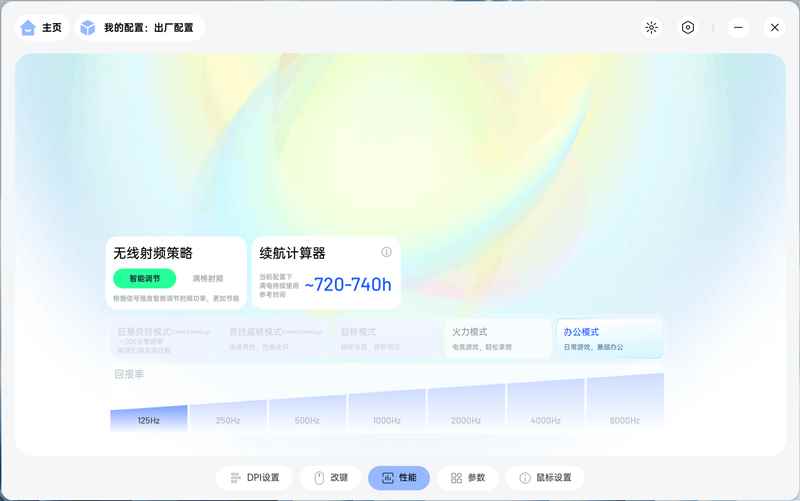Set polling rate to 250Hz
This screenshot has height=501, width=800.
point(228,415)
